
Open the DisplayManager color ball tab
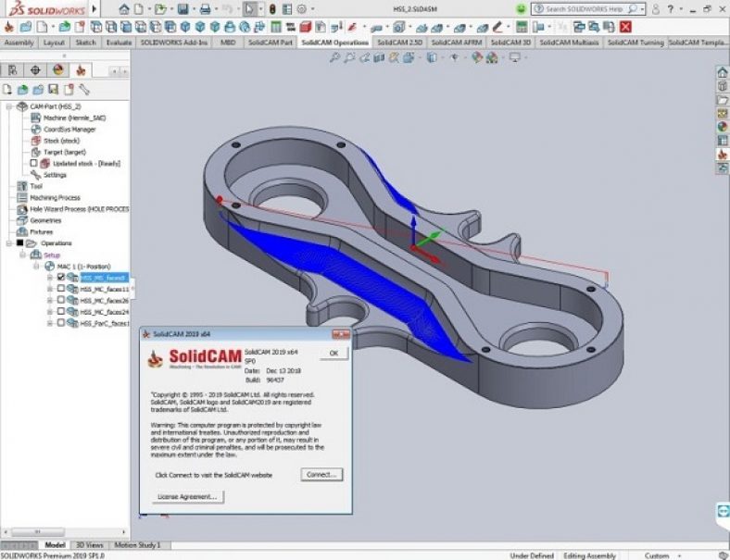pos(58,70)
